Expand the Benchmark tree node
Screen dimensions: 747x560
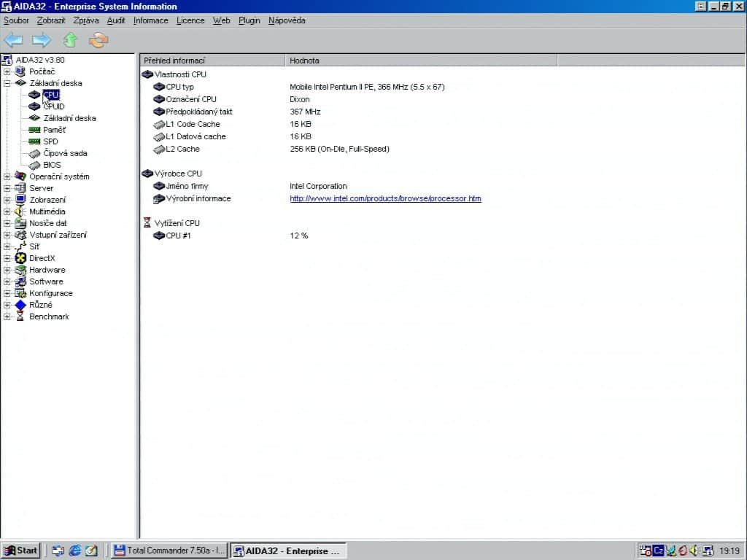tap(7, 316)
